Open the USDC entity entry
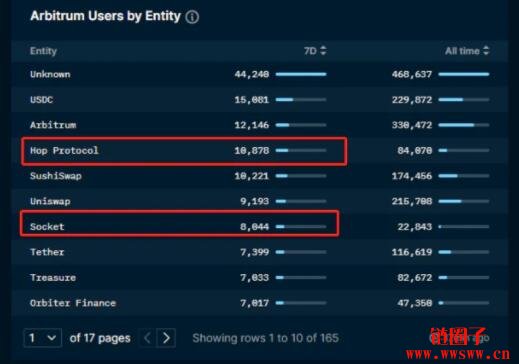Image resolution: width=519 pixels, height=364 pixels. tap(41, 100)
